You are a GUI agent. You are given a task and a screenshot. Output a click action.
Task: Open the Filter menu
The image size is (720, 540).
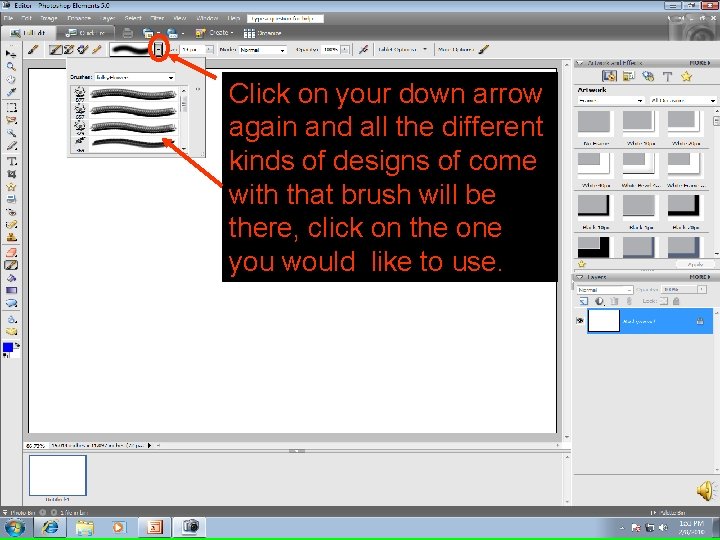click(158, 18)
